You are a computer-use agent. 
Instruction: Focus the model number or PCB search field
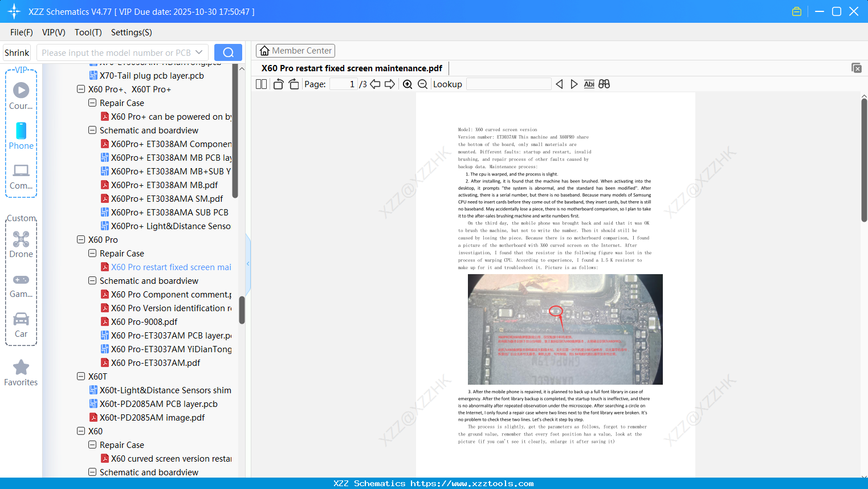[x=116, y=52]
